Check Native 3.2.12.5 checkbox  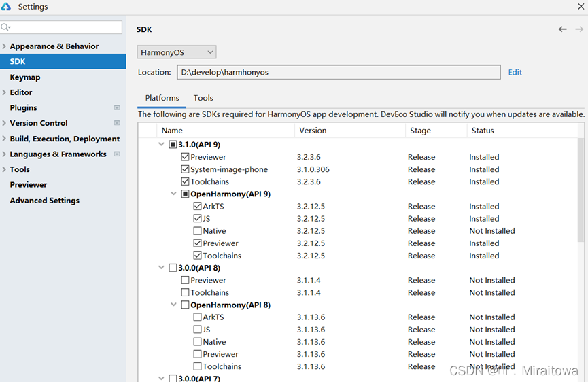[x=198, y=231]
